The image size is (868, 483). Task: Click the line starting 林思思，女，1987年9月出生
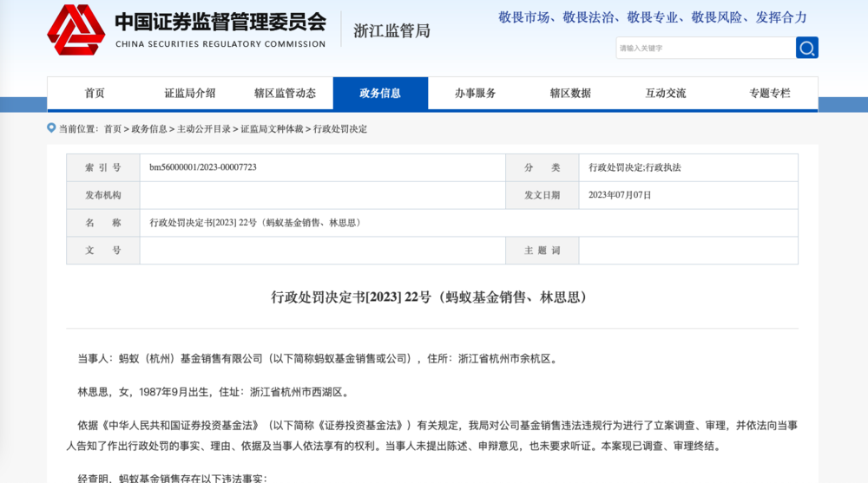[x=214, y=392]
